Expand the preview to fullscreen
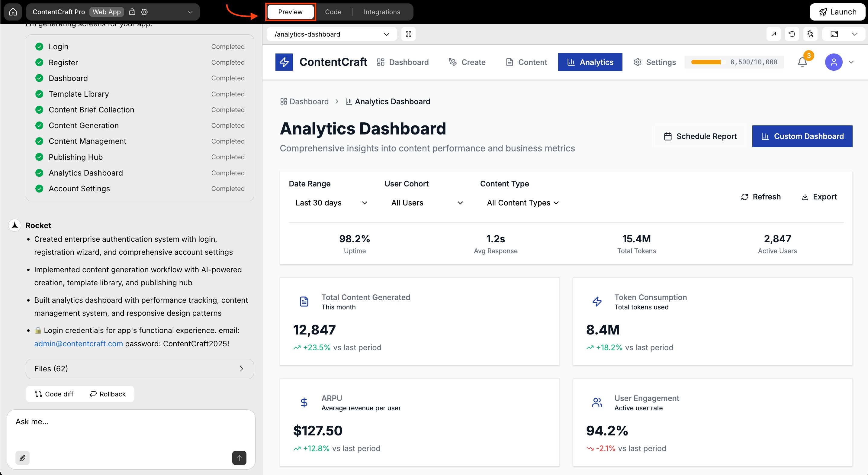This screenshot has height=475, width=868. [408, 34]
